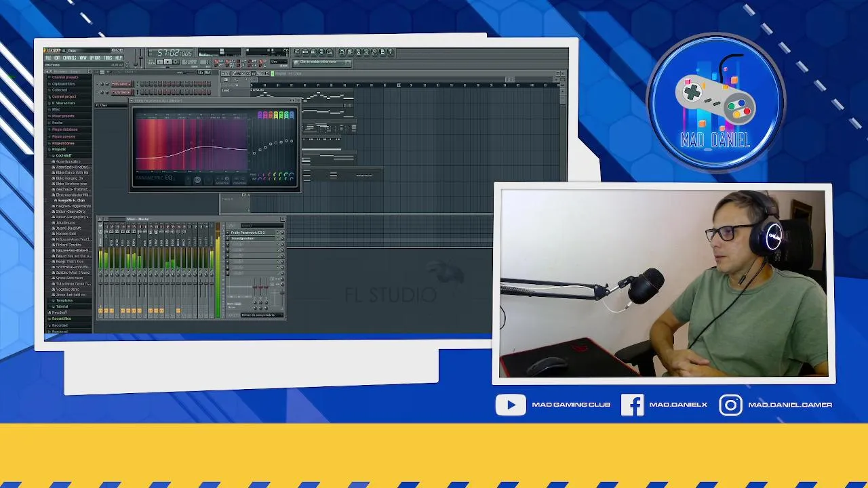Open the HELP menu

click(x=119, y=58)
